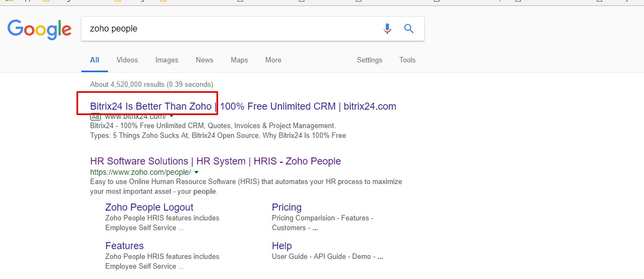The height and width of the screenshot is (279, 644).
Task: Select the All results tab
Action: [x=94, y=60]
